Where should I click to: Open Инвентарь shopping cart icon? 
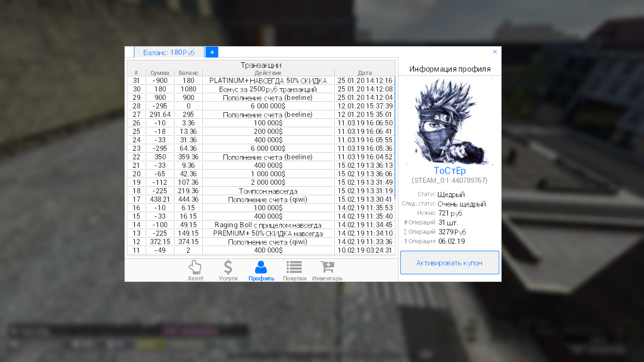(x=327, y=270)
